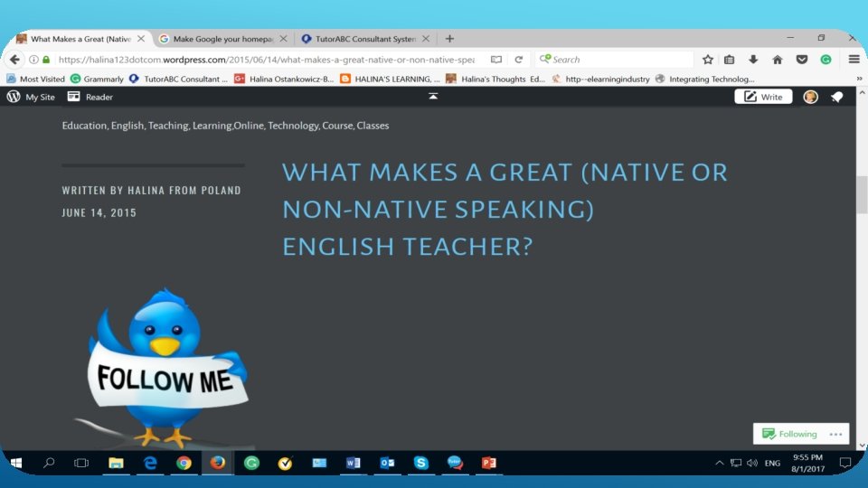The image size is (868, 488).
Task: Switch to Firefox on taskbar
Action: coord(218,463)
